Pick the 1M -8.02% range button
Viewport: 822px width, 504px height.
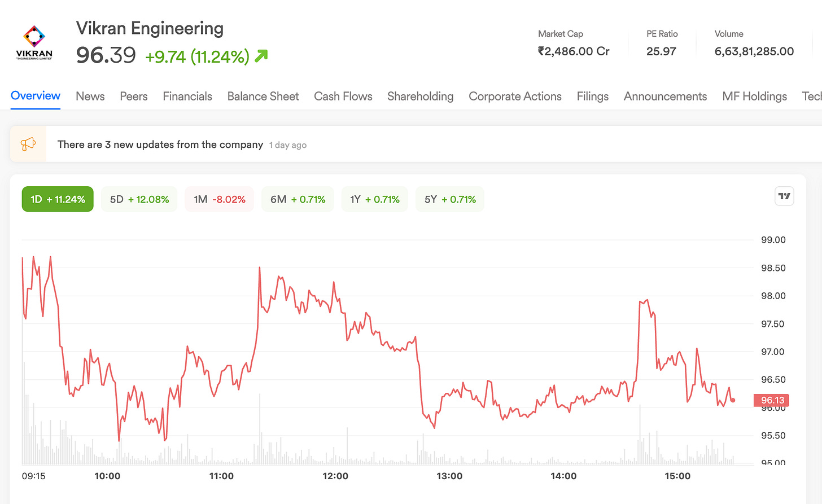[220, 199]
